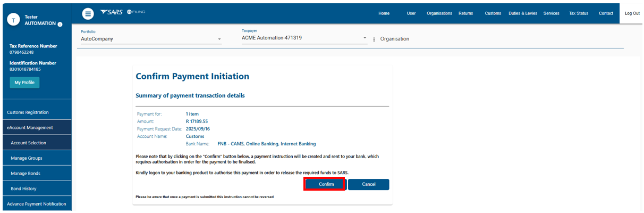Click the info icon beside AUTOMATION
The height and width of the screenshot is (213, 644).
tap(60, 24)
